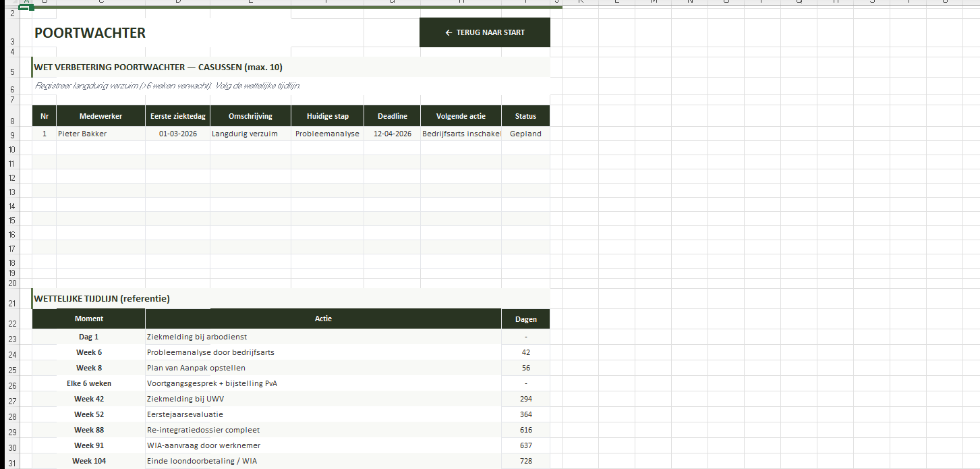Select the Probleemanalyse current step cell
This screenshot has width=980, height=469.
tap(327, 134)
